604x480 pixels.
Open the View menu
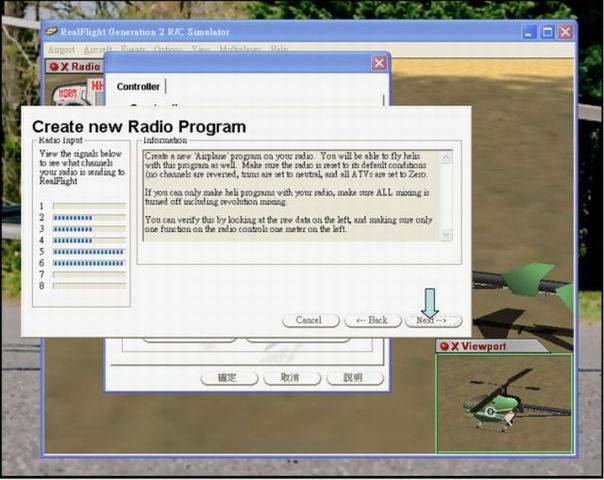[x=201, y=50]
